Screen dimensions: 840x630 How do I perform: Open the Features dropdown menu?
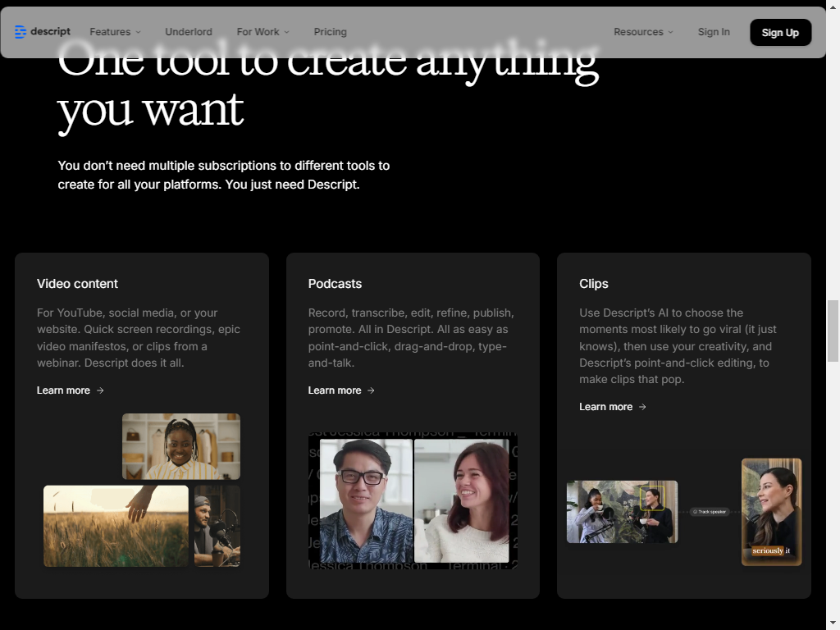(115, 32)
